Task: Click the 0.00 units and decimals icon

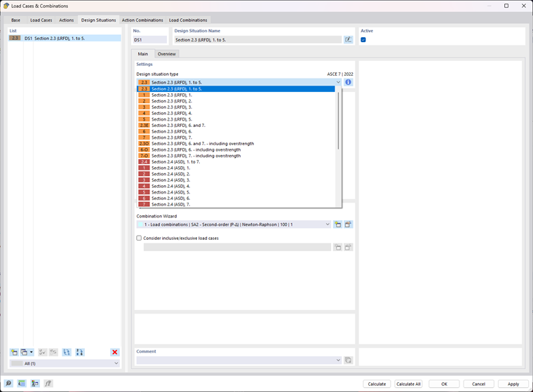Action: [x=22, y=384]
